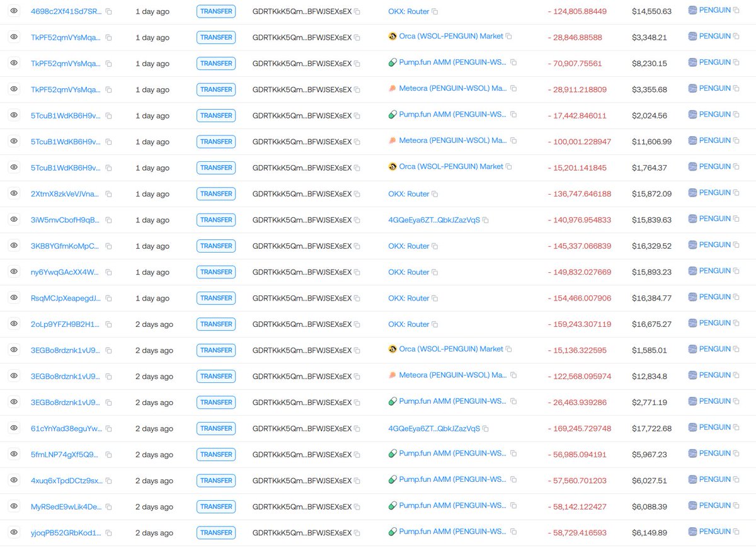The height and width of the screenshot is (548, 756).
Task: Copy Pump.fun AMM address in the $8,230.15 row
Action: (x=513, y=62)
